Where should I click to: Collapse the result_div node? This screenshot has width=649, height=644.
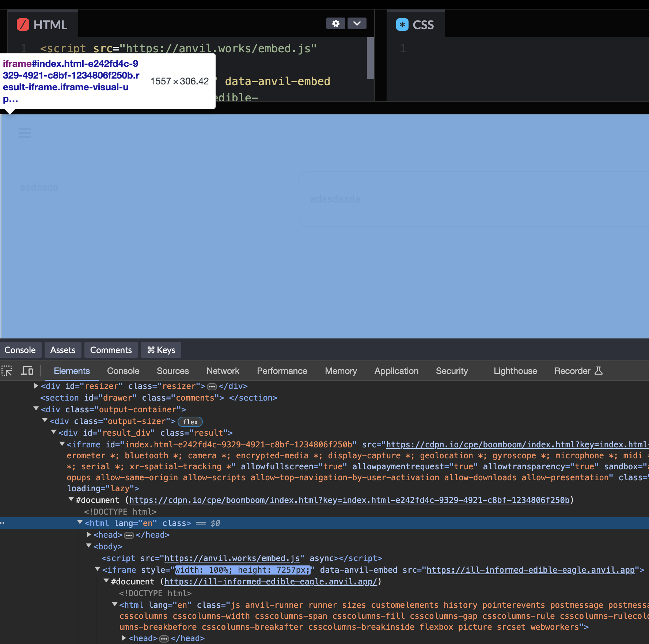[54, 432]
